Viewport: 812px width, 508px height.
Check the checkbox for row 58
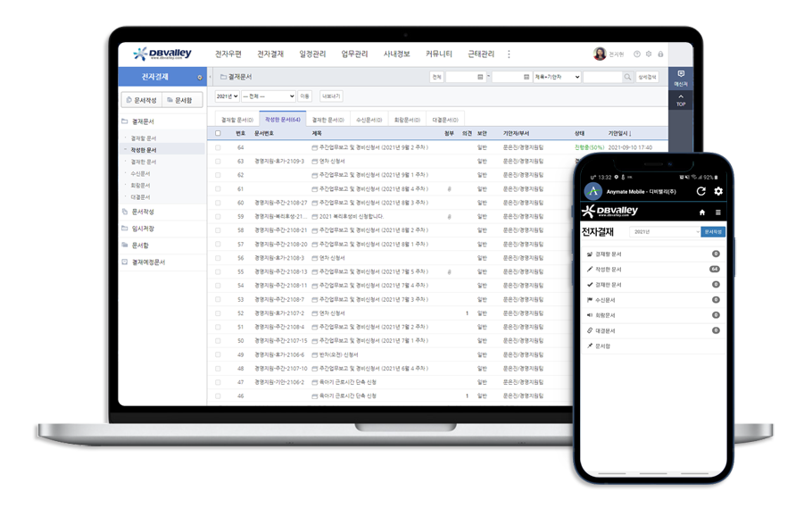coord(218,230)
